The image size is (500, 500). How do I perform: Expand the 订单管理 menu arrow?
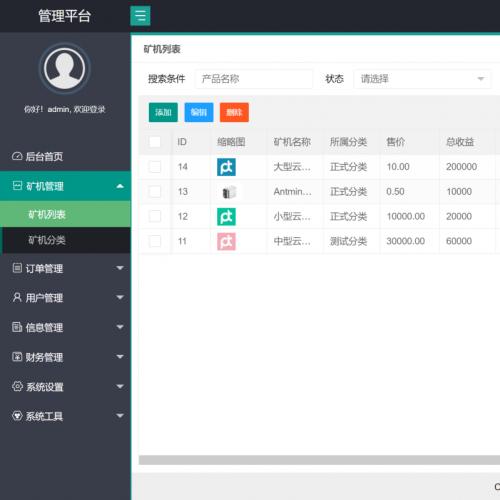click(120, 268)
